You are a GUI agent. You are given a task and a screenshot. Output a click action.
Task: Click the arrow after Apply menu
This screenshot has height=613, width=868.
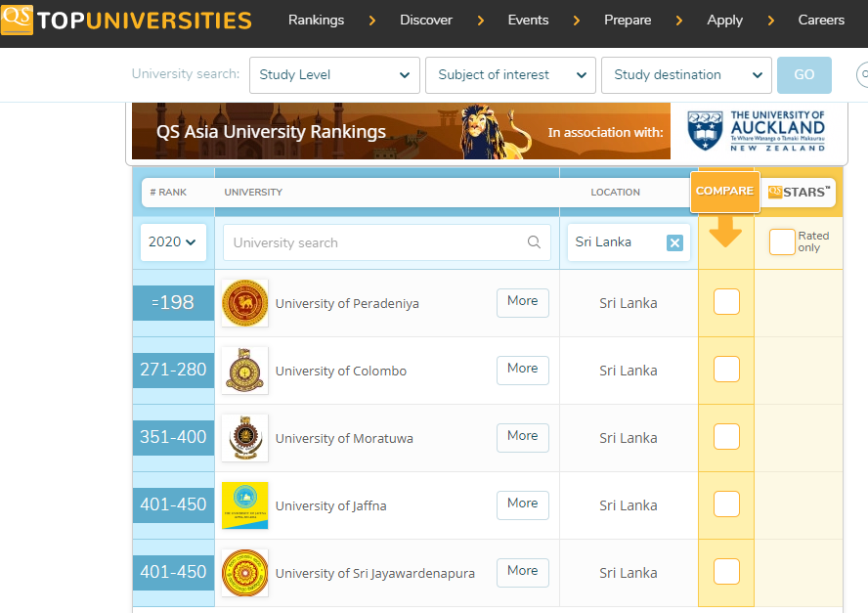tap(770, 21)
